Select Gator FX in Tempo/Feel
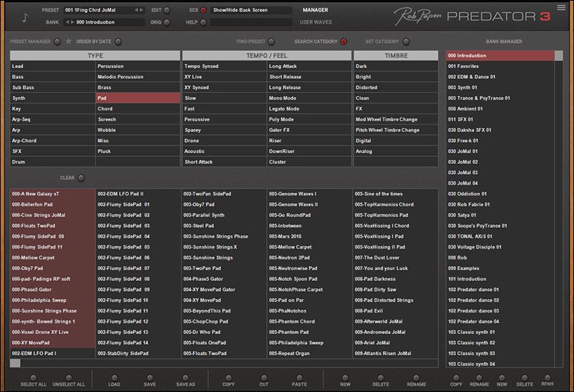 tap(309, 130)
